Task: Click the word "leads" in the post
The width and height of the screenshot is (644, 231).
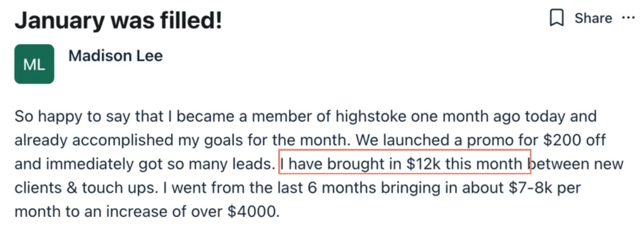Action: (252, 164)
